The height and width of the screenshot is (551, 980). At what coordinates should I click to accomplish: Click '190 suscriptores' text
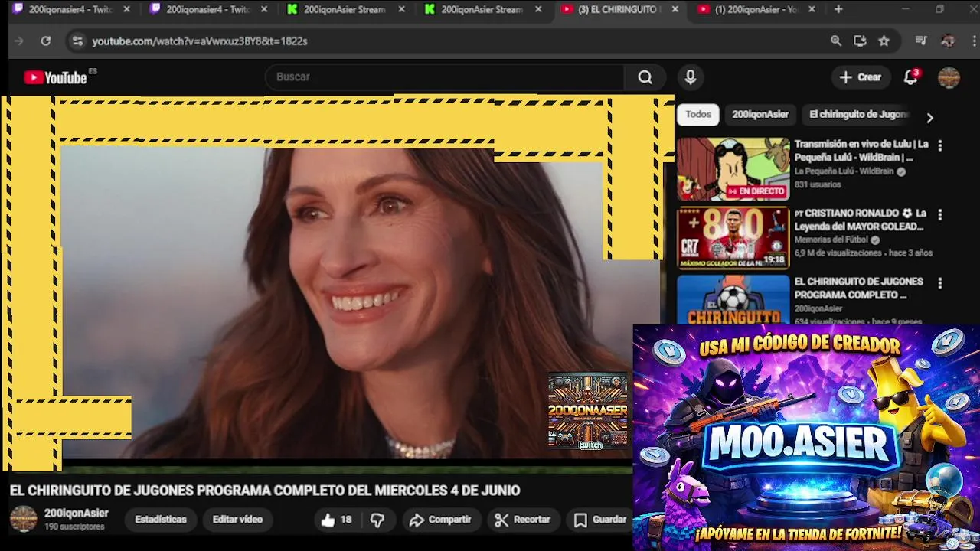[74, 527]
